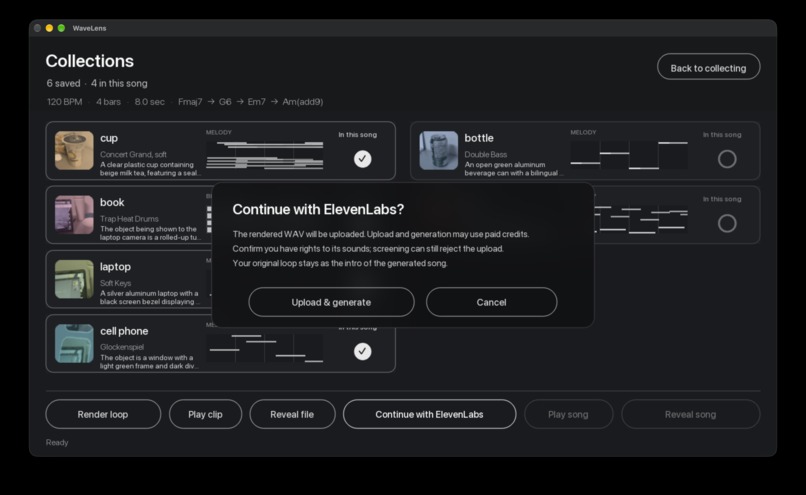This screenshot has width=806, height=495.
Task: Click Render loop button
Action: [103, 414]
